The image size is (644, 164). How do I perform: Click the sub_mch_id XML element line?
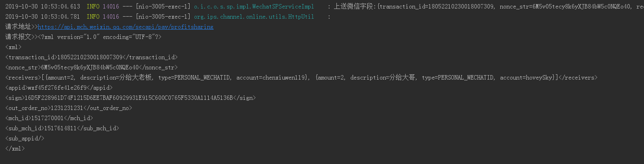62,128
